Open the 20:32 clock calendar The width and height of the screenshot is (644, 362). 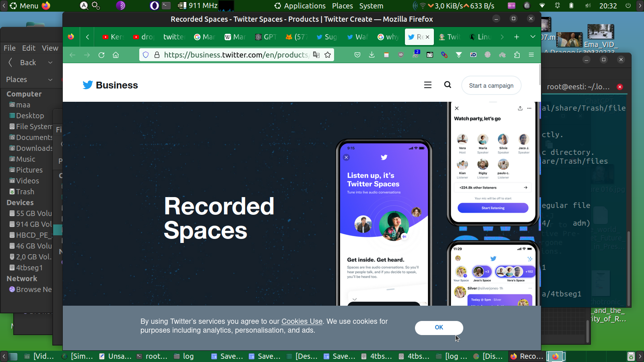[608, 6]
